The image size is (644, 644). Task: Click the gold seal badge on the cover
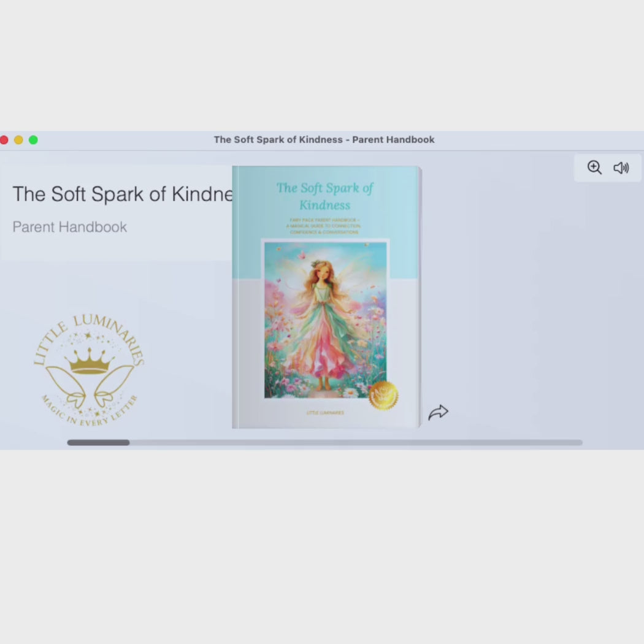tap(385, 396)
